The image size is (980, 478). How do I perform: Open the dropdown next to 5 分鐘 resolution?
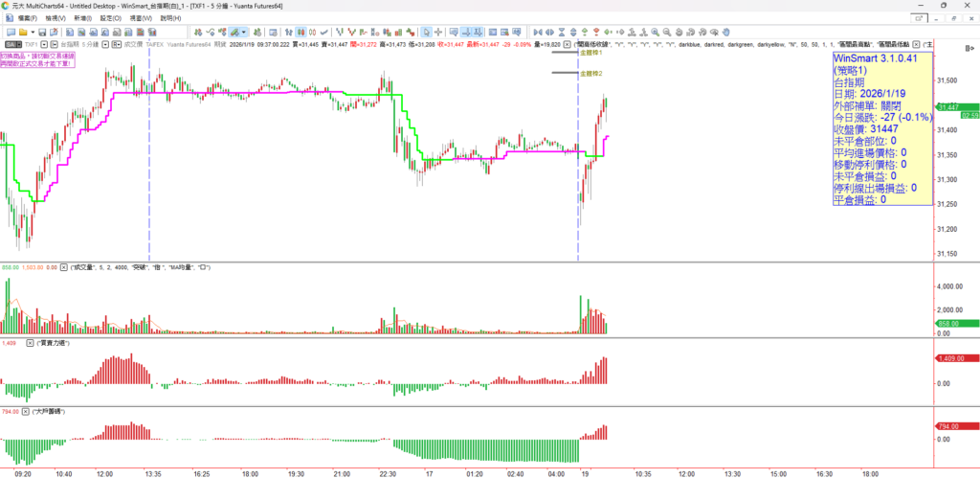pyautogui.click(x=103, y=45)
